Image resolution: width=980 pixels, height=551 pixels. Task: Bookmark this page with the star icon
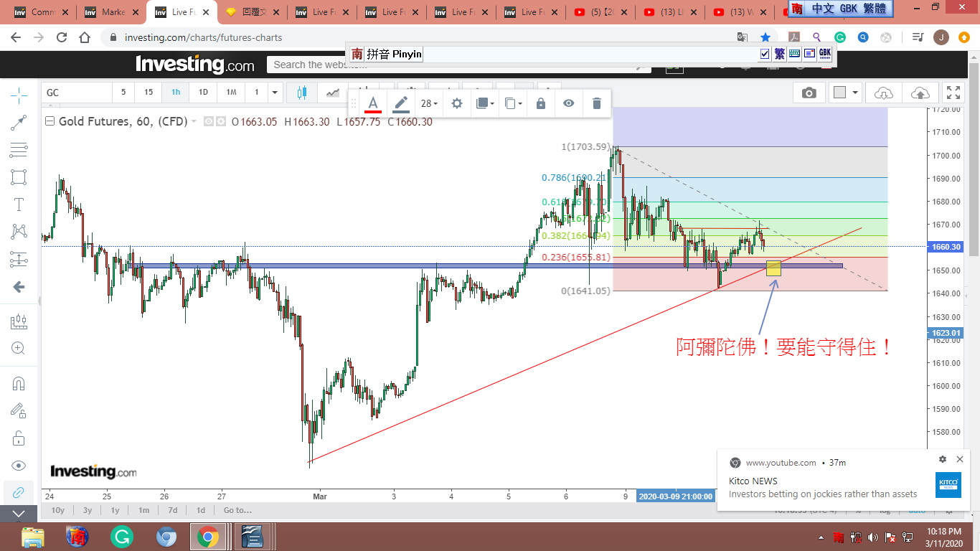[765, 37]
